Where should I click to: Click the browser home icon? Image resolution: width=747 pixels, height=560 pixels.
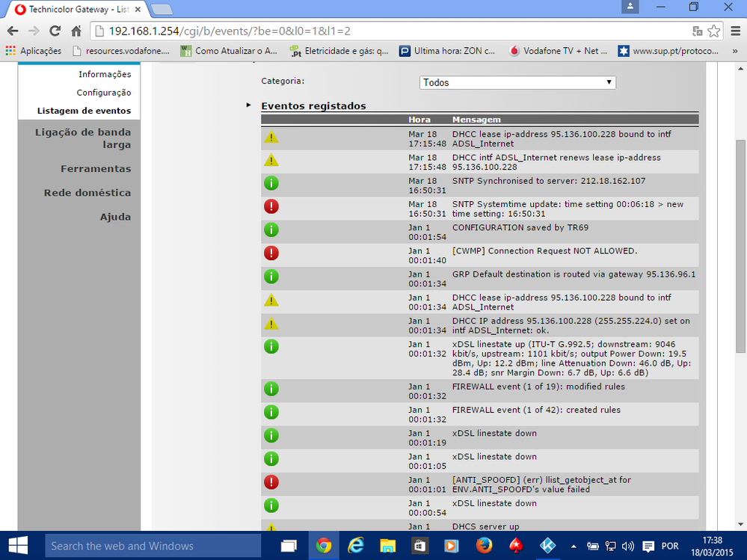coord(76,31)
